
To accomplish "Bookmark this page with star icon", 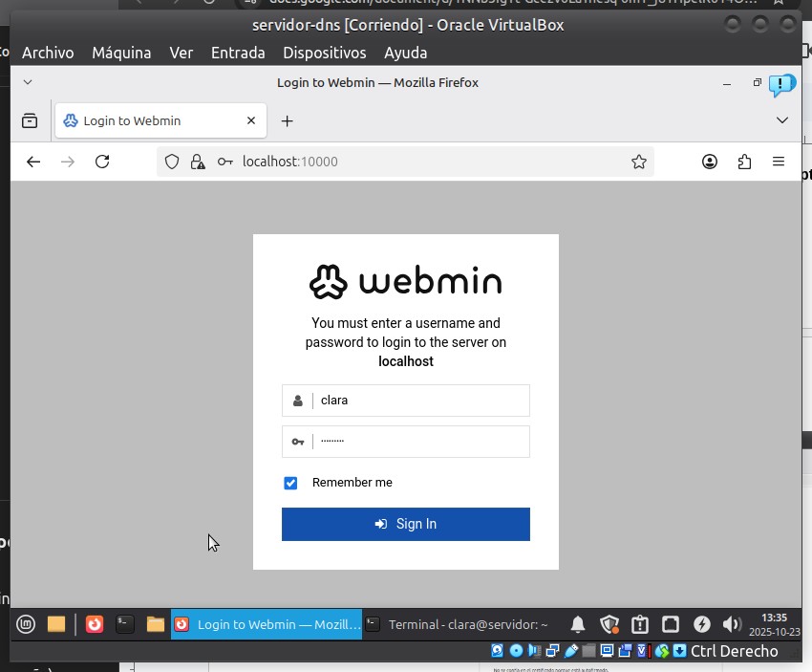I will [x=639, y=163].
